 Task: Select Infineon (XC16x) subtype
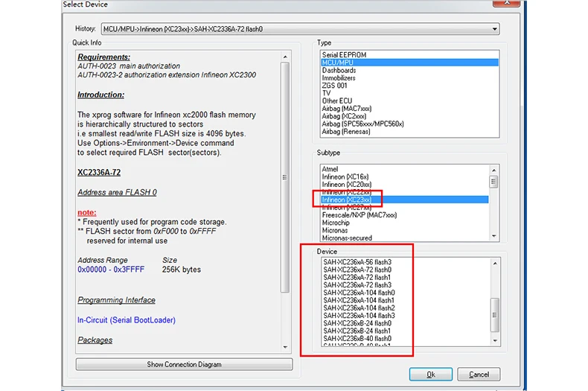(405, 177)
